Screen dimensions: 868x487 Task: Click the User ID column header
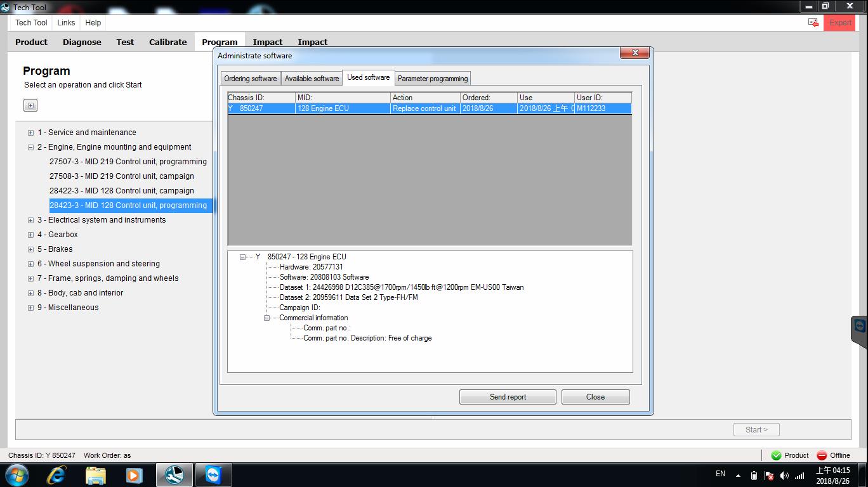point(603,98)
